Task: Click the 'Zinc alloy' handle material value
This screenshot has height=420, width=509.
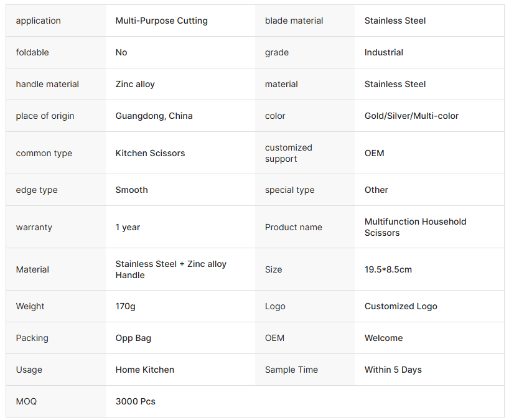Action: coord(135,84)
